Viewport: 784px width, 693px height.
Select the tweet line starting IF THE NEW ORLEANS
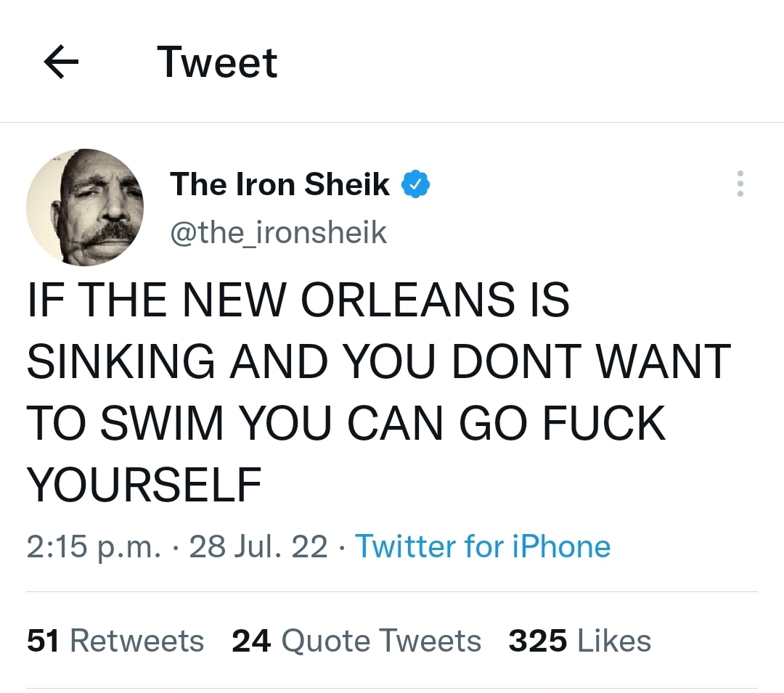298,300
